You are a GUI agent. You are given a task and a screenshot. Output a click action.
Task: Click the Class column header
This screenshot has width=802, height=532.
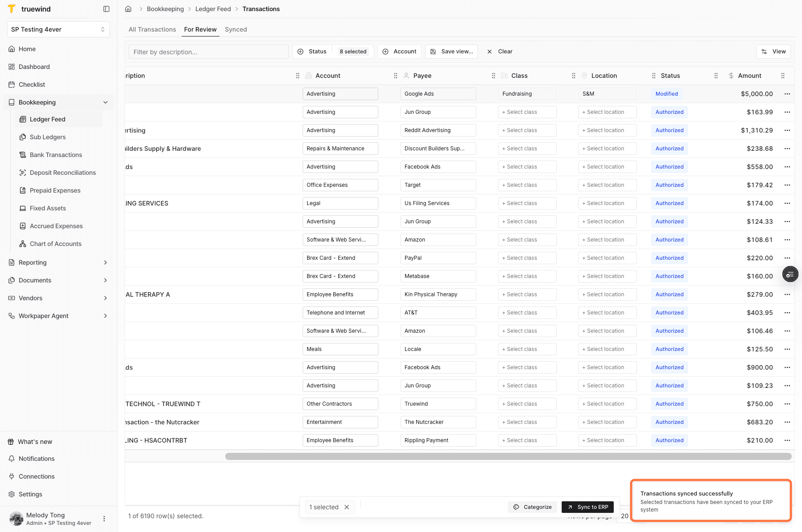(x=519, y=76)
